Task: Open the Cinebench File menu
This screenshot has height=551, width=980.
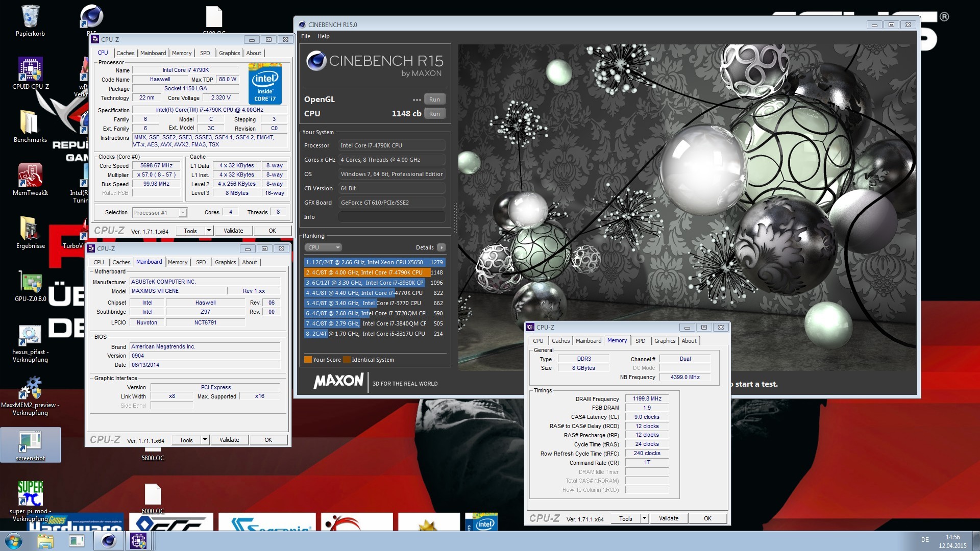Action: tap(305, 36)
